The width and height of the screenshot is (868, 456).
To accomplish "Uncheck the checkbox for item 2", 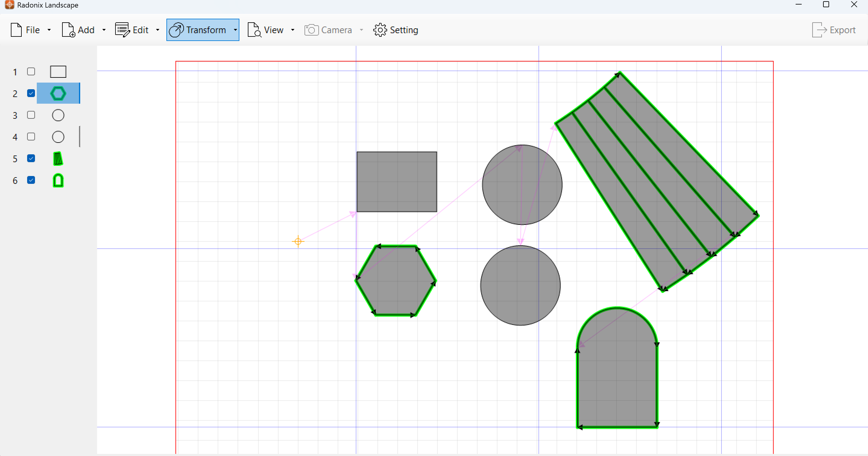I will [x=31, y=93].
